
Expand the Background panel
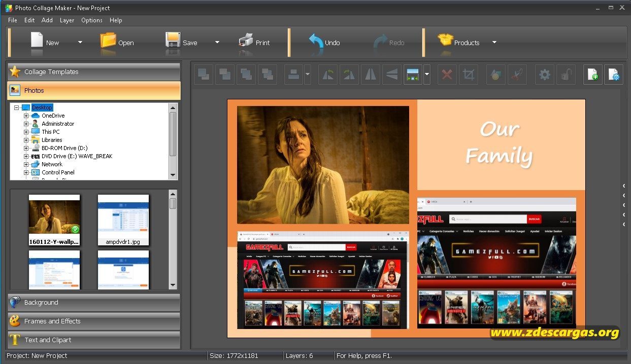(94, 302)
